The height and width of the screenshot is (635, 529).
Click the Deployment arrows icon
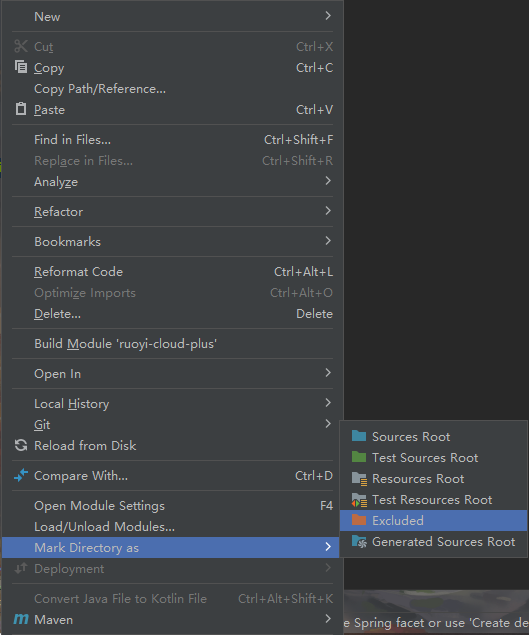[x=21, y=568]
